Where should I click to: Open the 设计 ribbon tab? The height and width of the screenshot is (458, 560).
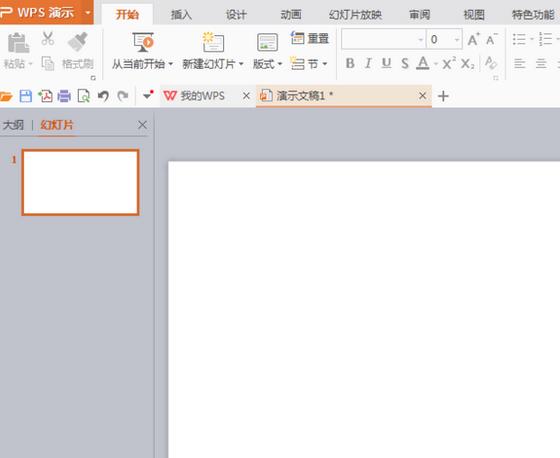(236, 15)
